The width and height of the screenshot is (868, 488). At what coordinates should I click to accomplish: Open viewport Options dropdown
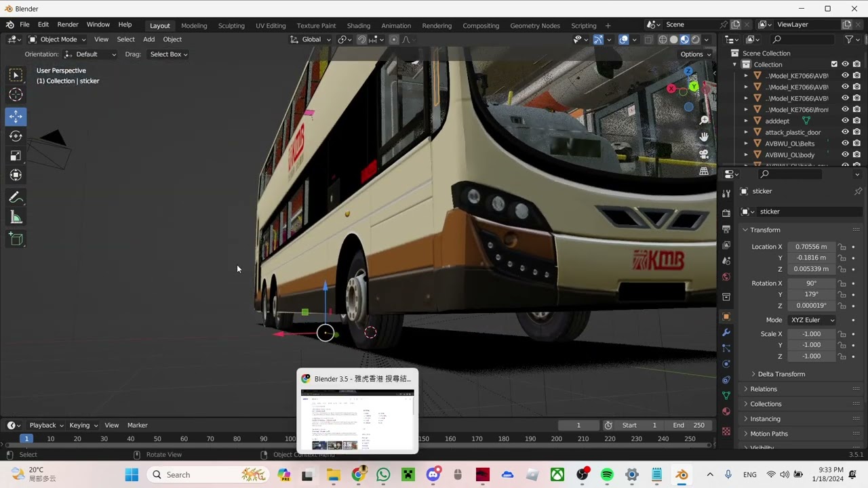click(695, 54)
